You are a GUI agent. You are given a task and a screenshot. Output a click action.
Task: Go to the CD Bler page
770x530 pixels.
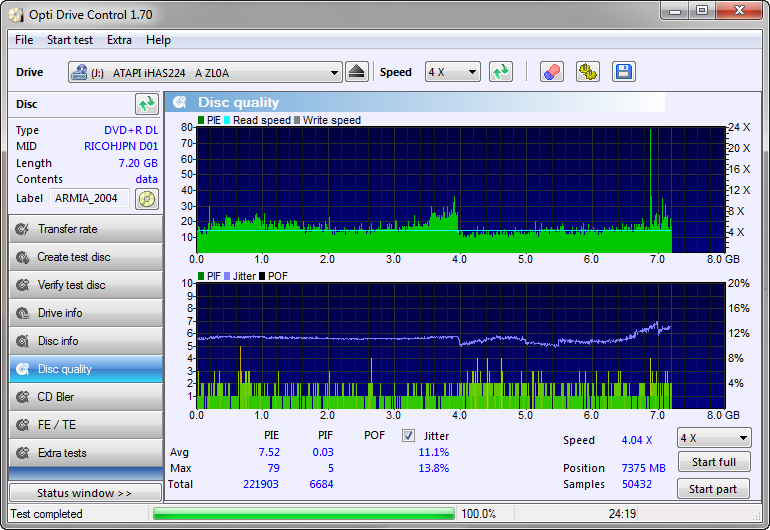(86, 397)
